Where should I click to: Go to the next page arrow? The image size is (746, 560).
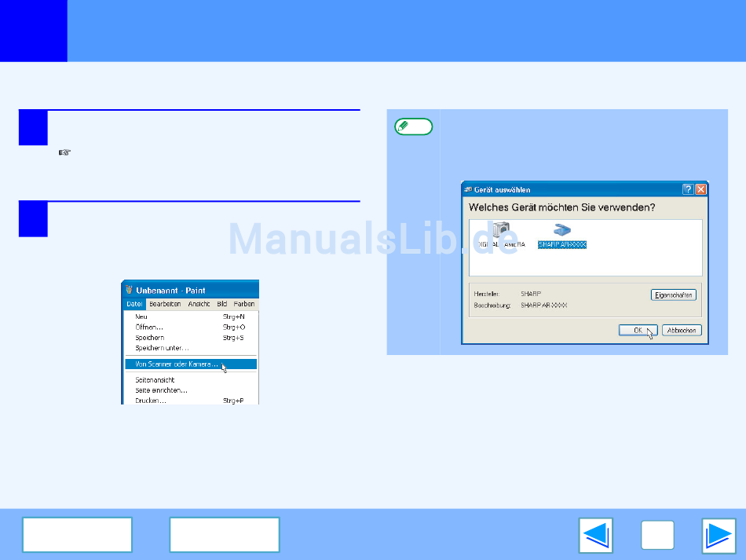pyautogui.click(x=719, y=536)
